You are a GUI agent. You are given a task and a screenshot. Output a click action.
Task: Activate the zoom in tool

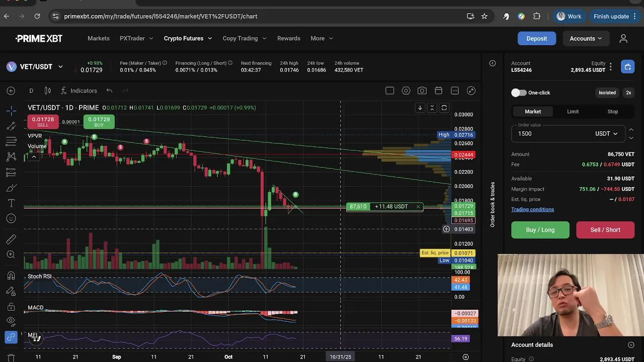click(x=11, y=255)
